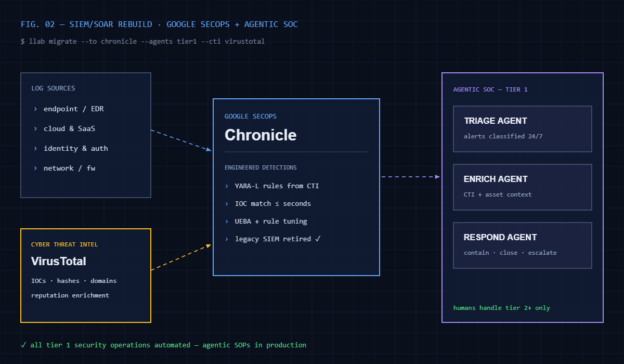The image size is (624, 364).
Task: Click 'humans handle tier 2+ only' note
Action: [502, 308]
